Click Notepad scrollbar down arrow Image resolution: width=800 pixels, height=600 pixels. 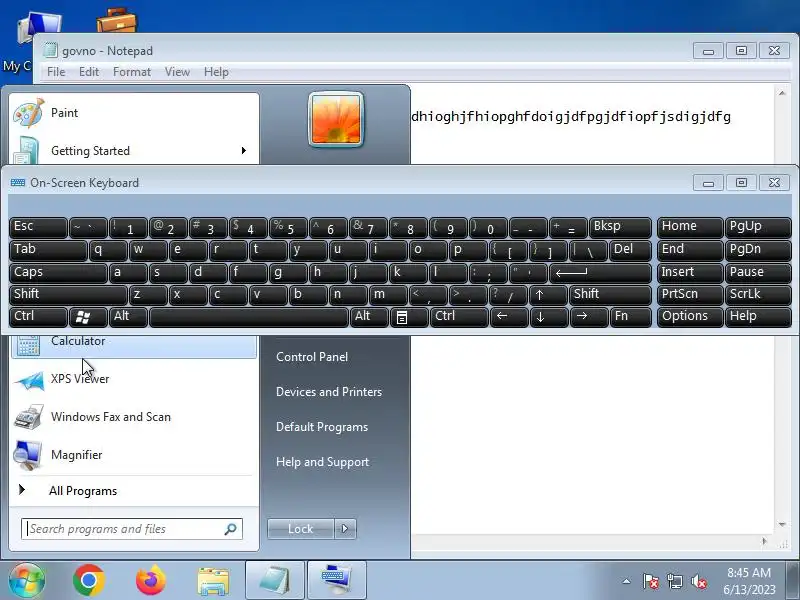coord(782,524)
